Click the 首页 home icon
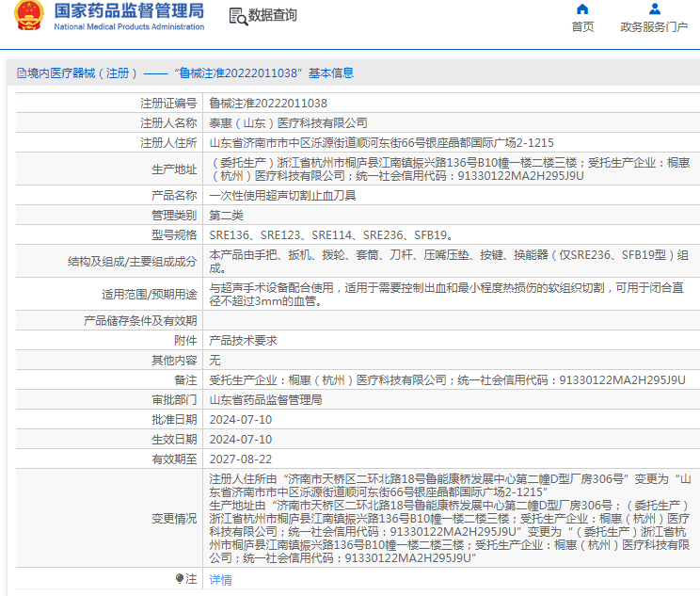The width and height of the screenshot is (700, 596). pos(582,8)
